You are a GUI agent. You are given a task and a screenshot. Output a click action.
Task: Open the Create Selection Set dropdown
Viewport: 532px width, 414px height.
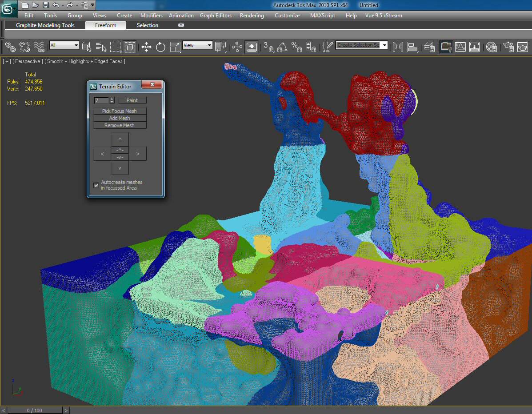[x=384, y=45]
